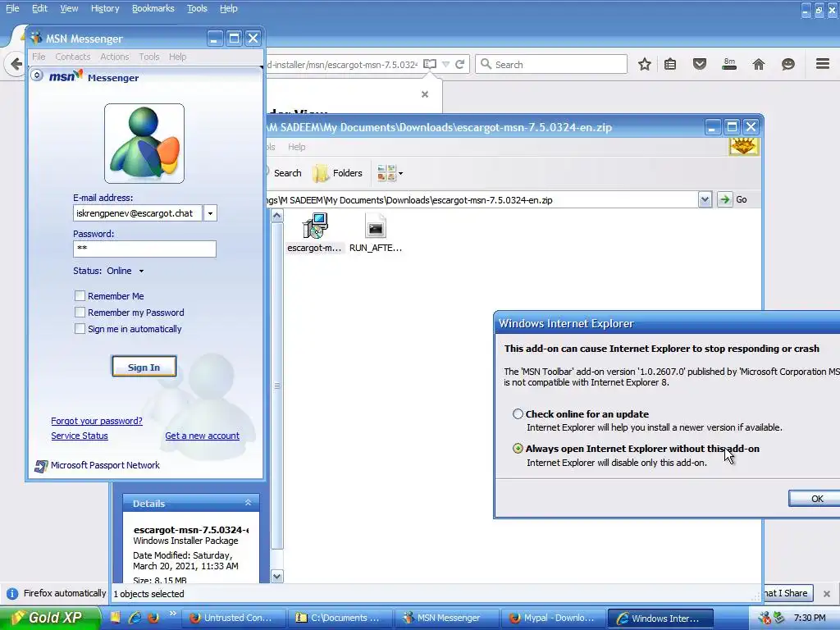
Task: Click Get a new account link
Action: point(202,436)
